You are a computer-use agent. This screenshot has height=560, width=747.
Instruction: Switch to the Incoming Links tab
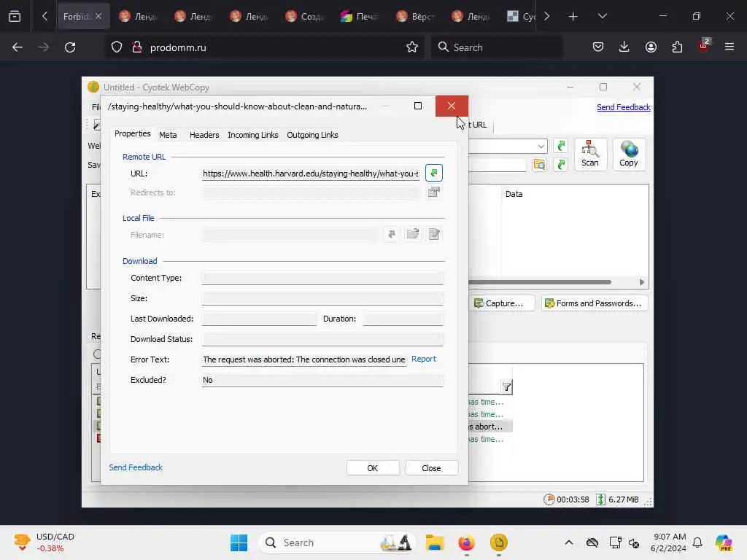tap(253, 135)
